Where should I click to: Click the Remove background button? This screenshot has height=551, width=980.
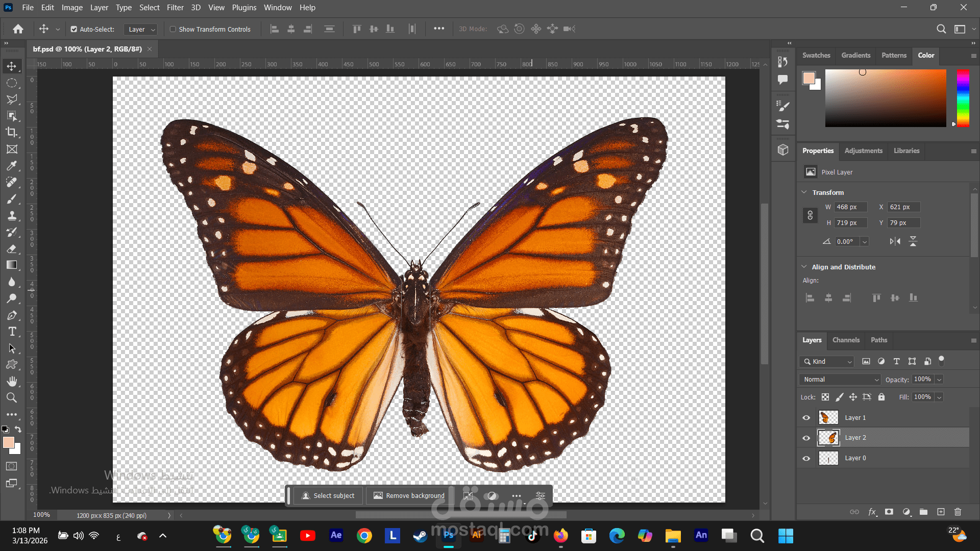409,495
